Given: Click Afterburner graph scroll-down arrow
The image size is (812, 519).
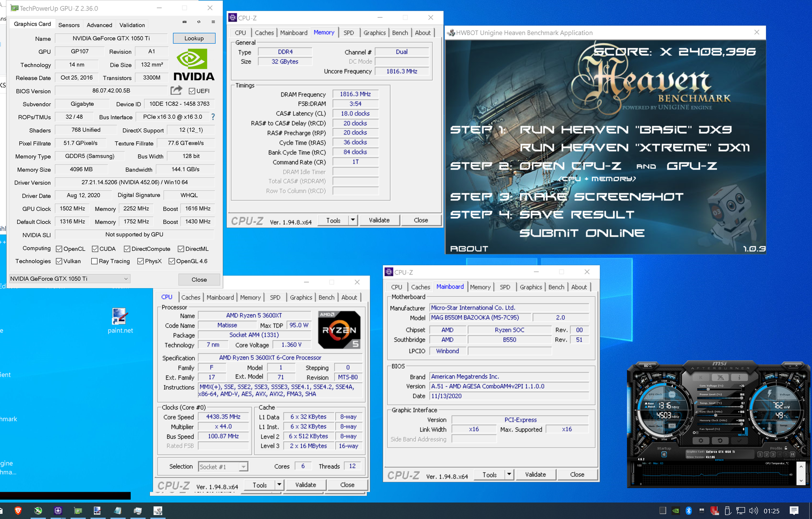Looking at the screenshot, I should pyautogui.click(x=801, y=481).
